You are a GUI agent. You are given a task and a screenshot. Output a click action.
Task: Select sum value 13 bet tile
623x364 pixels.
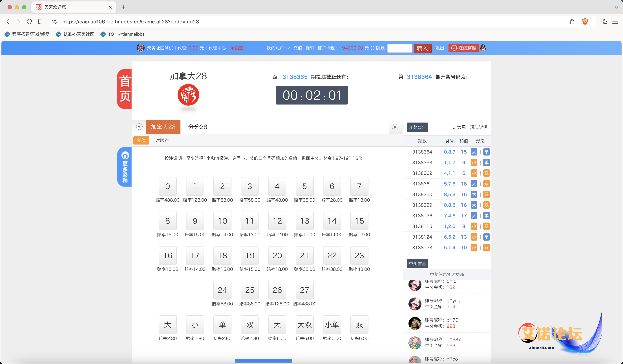tap(305, 221)
